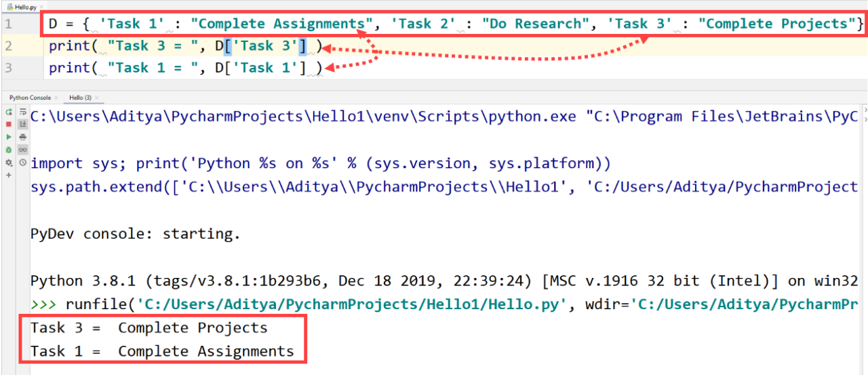
Task: Click the Print console output icon
Action: pyautogui.click(x=22, y=137)
